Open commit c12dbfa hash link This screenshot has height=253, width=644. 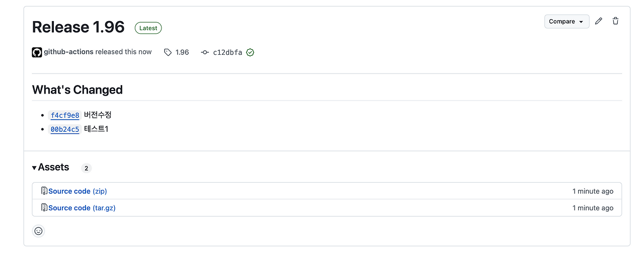coord(227,52)
